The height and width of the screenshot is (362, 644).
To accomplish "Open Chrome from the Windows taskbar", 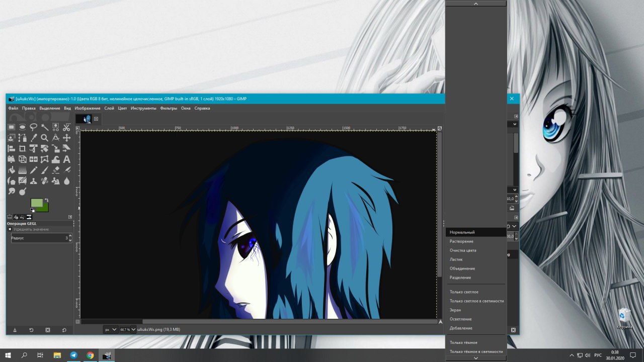I will [90, 355].
